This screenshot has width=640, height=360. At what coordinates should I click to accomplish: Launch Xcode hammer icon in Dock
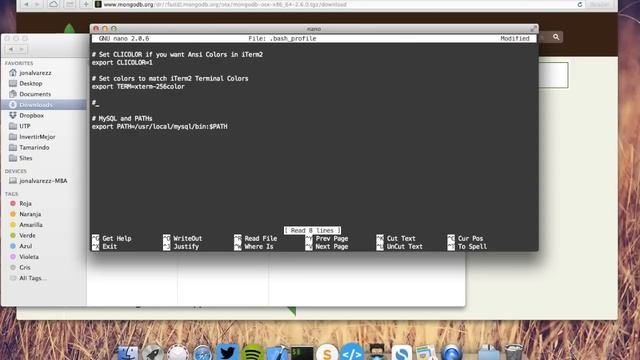click(277, 353)
